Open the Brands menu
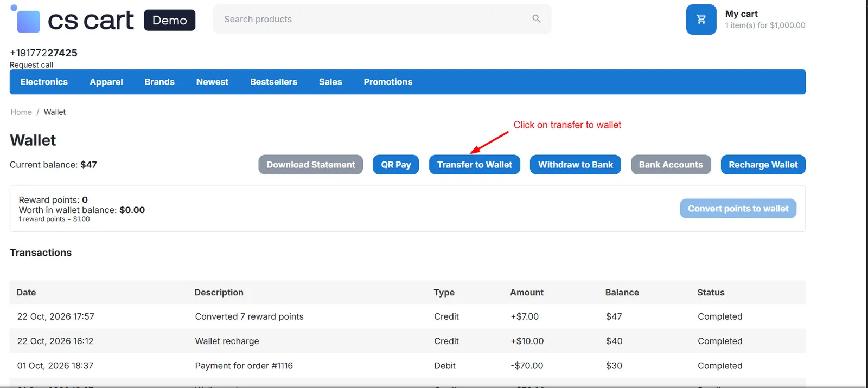 pyautogui.click(x=159, y=82)
